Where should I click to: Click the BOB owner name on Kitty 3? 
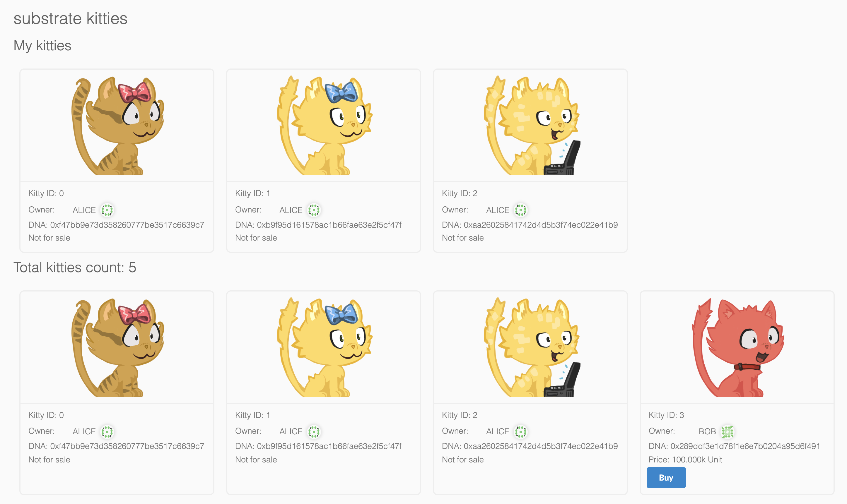click(x=707, y=431)
